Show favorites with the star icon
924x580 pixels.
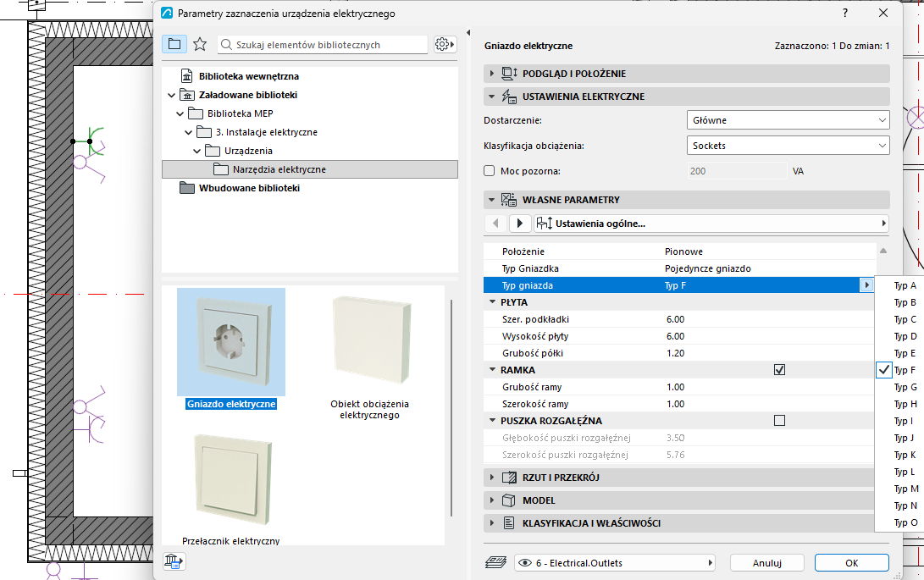click(x=200, y=44)
